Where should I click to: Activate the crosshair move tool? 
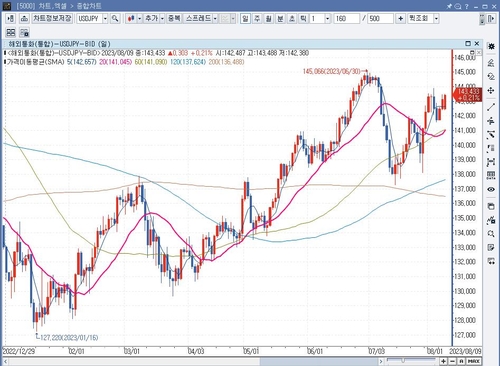[491, 91]
